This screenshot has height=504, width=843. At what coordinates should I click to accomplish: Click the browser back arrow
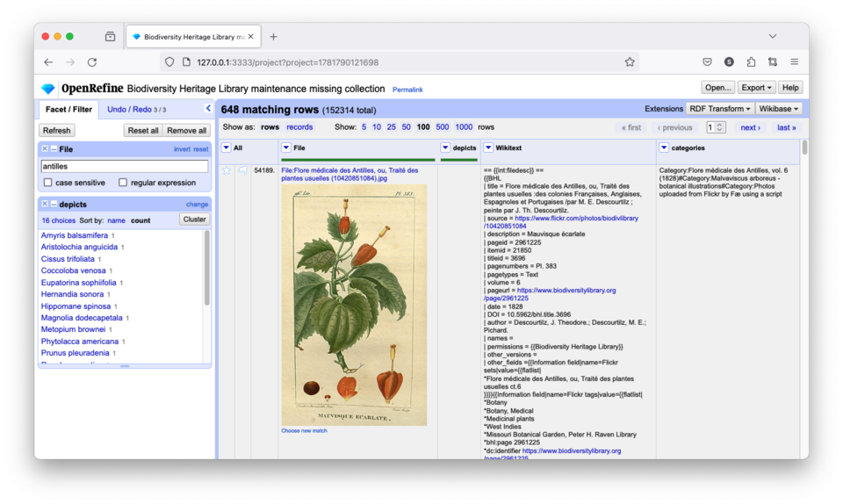(48, 62)
